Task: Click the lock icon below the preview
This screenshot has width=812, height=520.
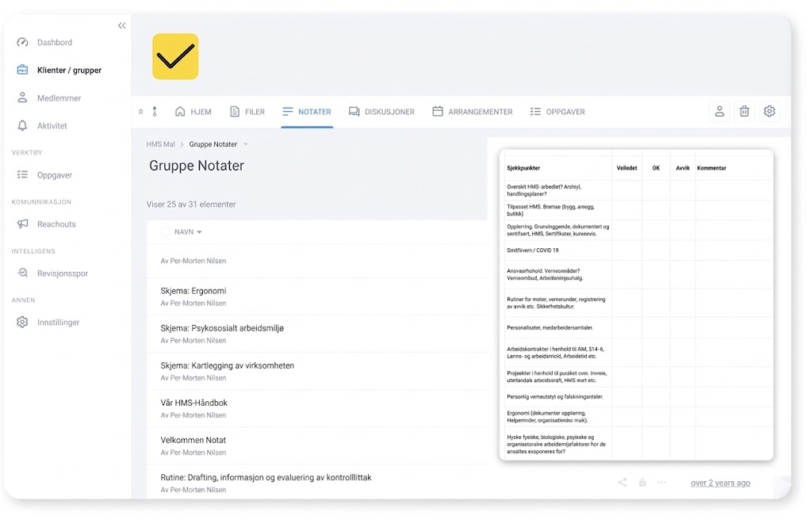Action: 642,483
